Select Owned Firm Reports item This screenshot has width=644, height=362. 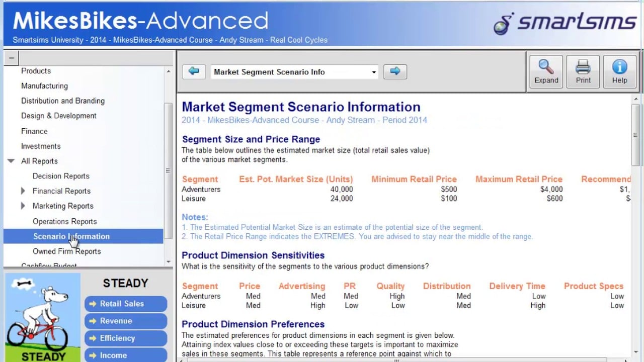[66, 251]
